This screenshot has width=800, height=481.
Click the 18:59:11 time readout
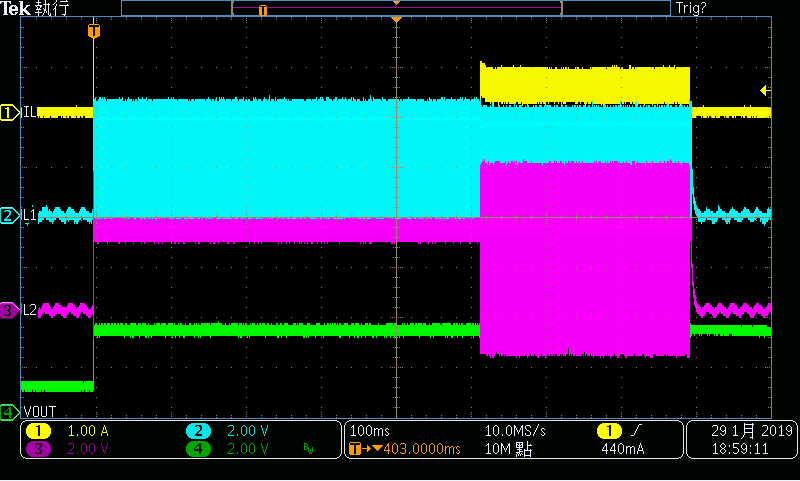(740, 449)
